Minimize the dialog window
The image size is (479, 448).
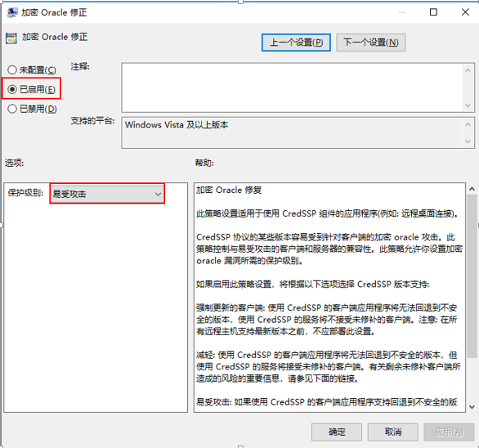(402, 12)
